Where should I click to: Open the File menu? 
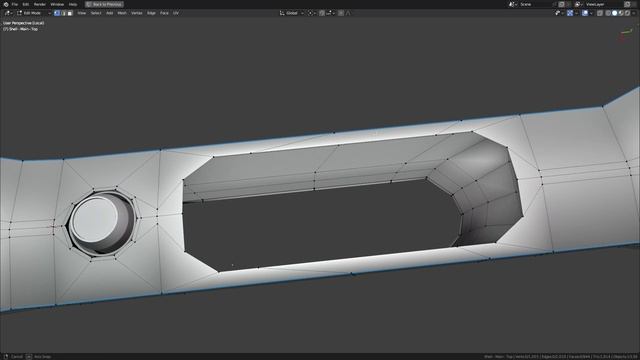pyautogui.click(x=15, y=4)
